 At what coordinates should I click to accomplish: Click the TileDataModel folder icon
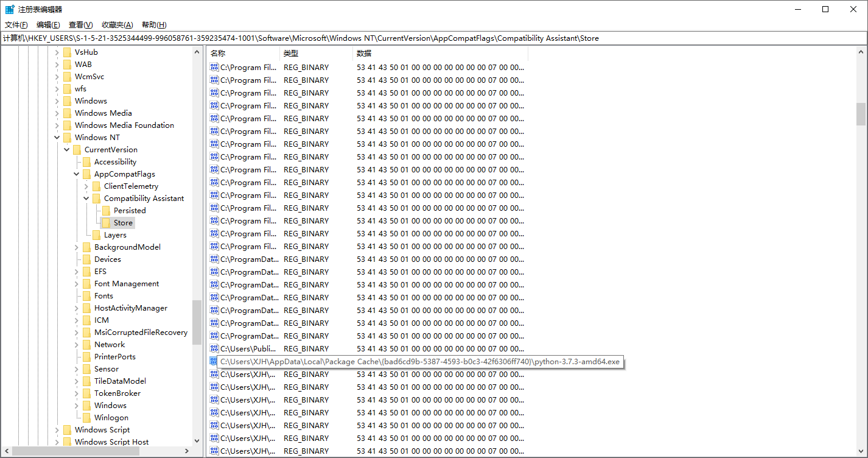[x=86, y=381]
